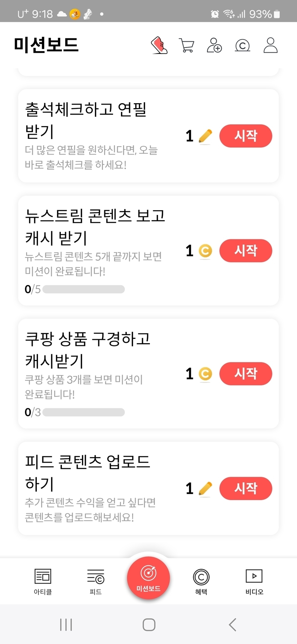This screenshot has width=297, height=644.
Task: Start the 쿠팡 상품 구경 mission
Action: pos(245,374)
